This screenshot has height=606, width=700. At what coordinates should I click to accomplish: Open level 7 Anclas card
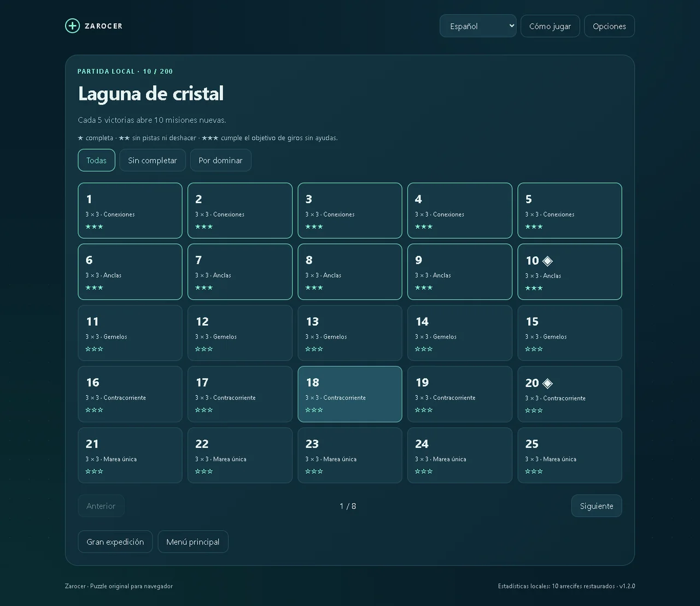[240, 272]
